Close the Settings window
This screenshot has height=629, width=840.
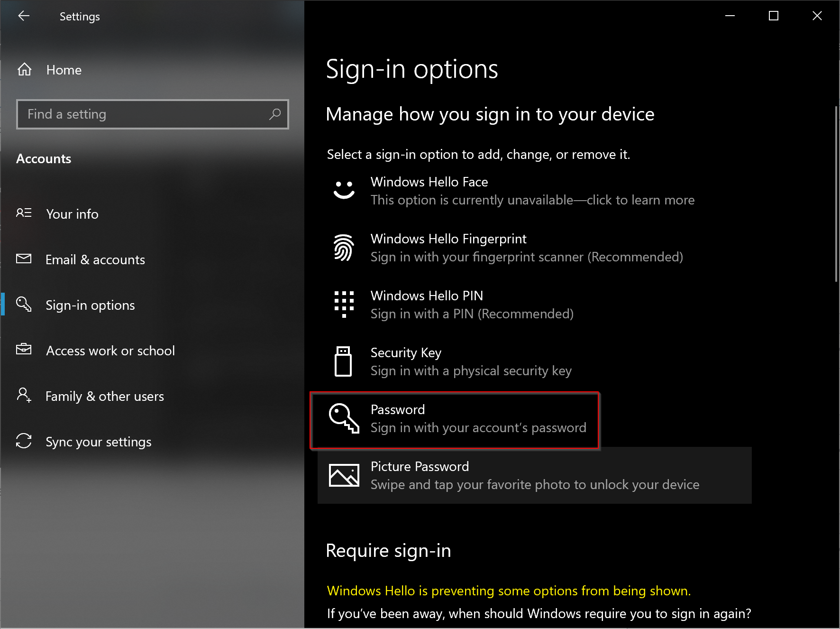tap(817, 16)
